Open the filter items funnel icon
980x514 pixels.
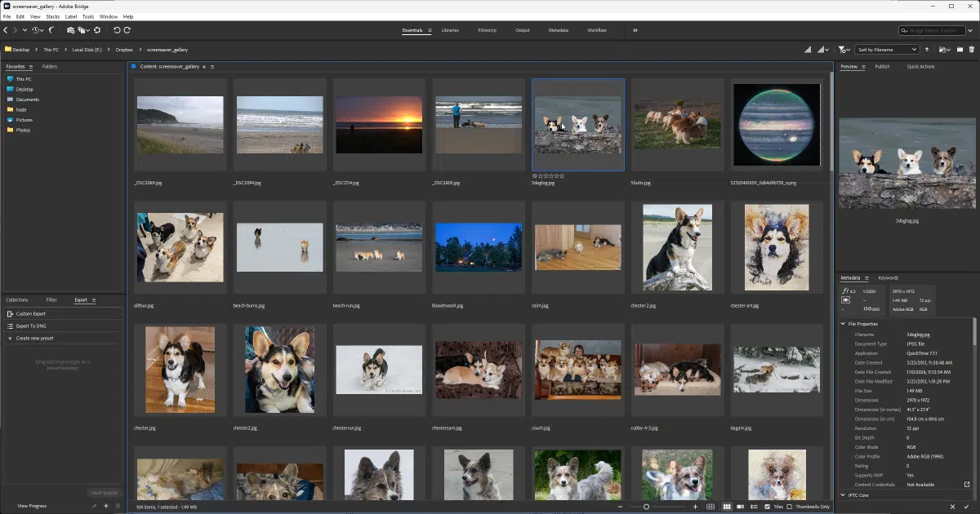click(x=842, y=49)
